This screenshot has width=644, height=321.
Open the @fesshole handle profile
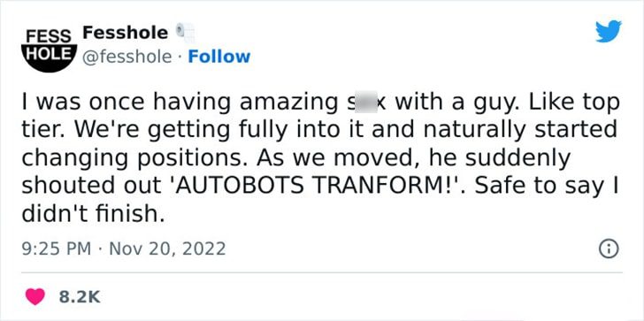(127, 57)
